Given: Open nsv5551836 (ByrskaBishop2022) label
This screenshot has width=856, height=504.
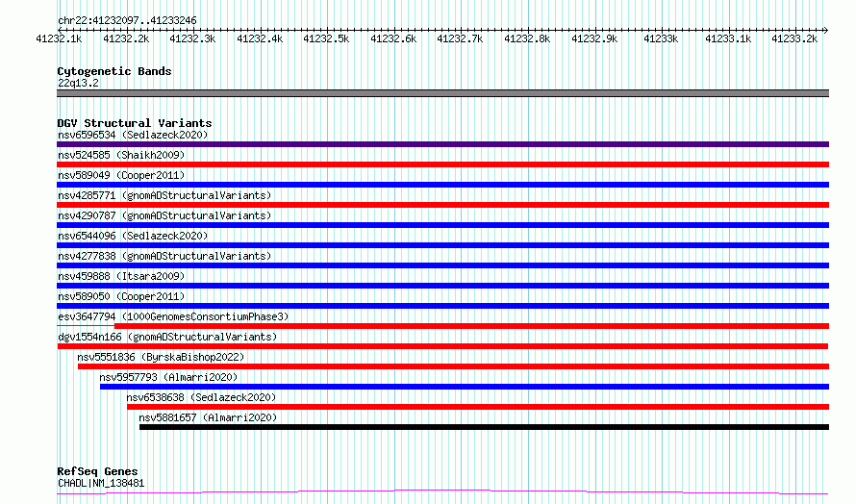Looking at the screenshot, I should coord(161,357).
